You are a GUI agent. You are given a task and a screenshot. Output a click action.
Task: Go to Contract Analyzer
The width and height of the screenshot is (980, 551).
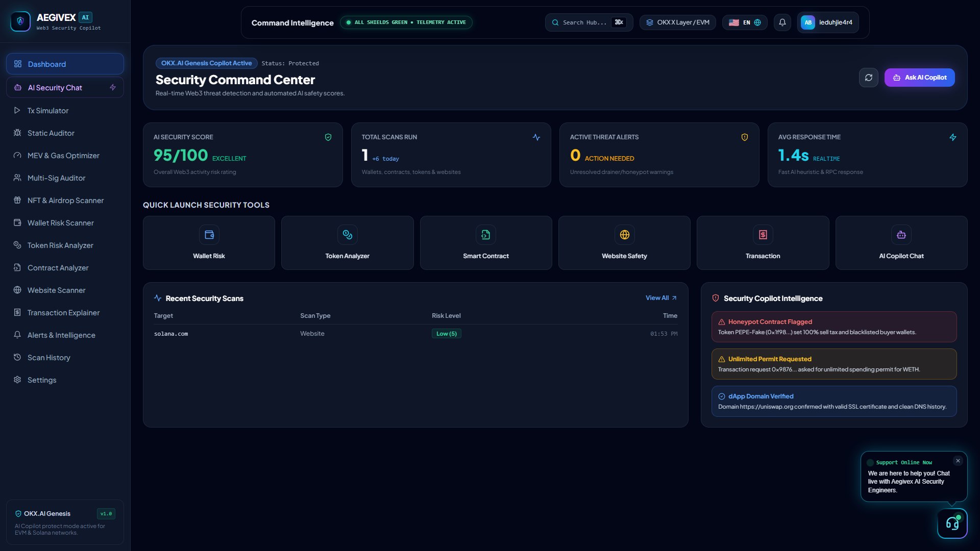pos(65,267)
